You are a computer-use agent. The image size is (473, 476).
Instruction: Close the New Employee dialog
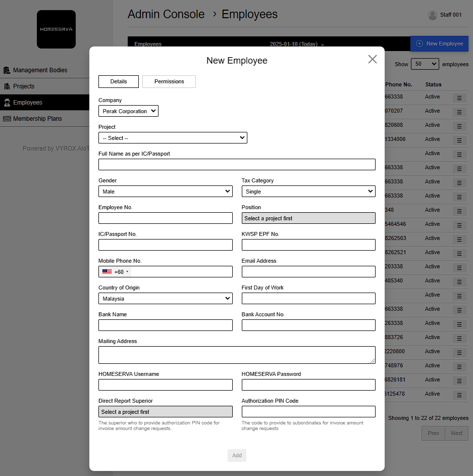(373, 59)
